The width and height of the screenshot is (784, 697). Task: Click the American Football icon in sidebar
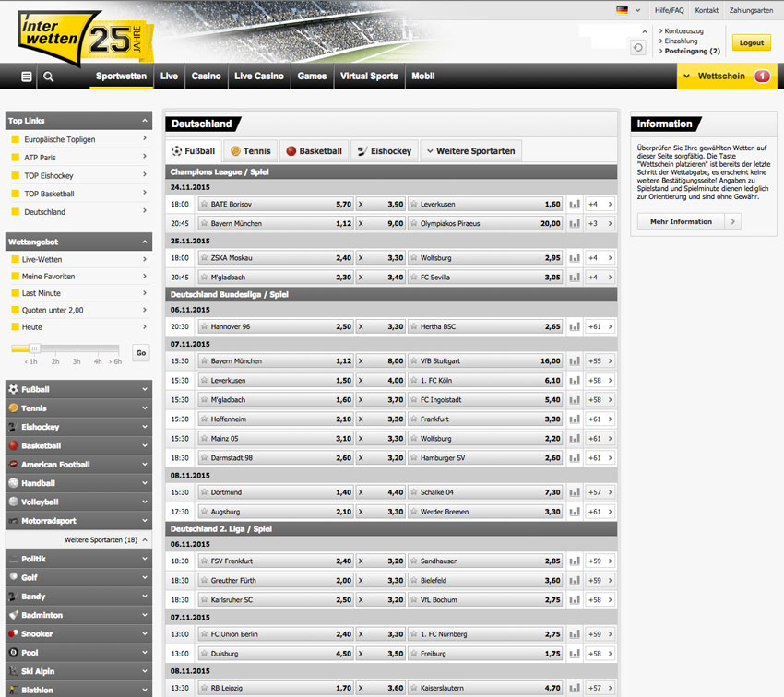coord(14,465)
